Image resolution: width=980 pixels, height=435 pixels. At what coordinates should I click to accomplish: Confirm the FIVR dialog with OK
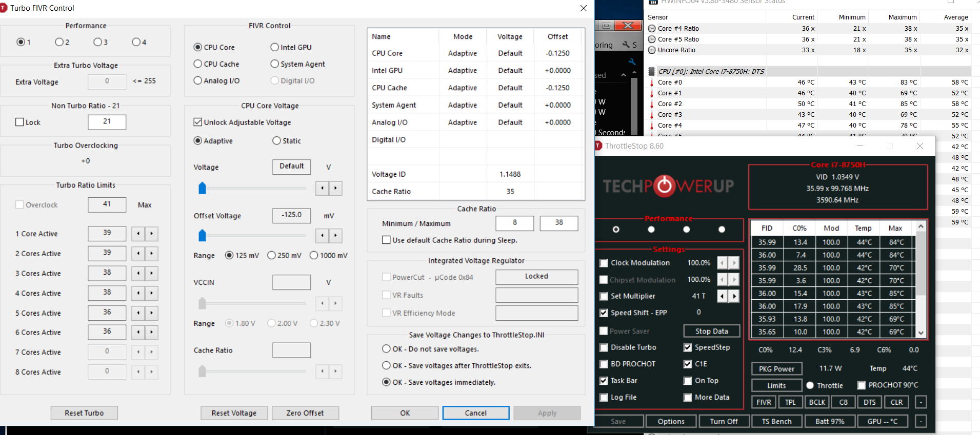pyautogui.click(x=405, y=413)
